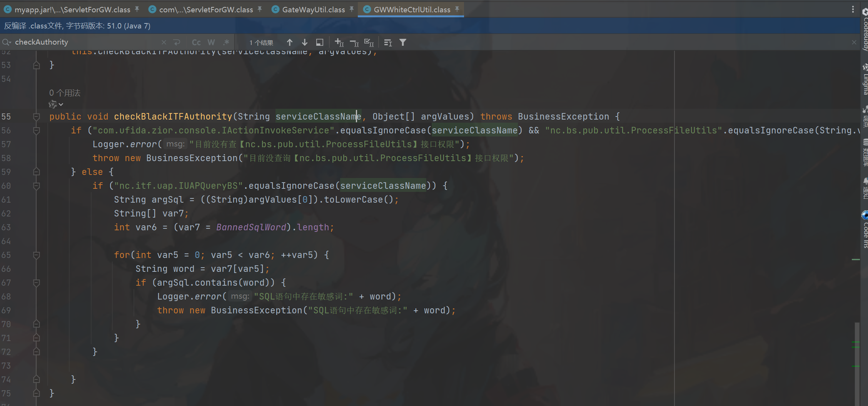Unselect occurrence icon in search bar
The height and width of the screenshot is (406, 868).
coord(354,42)
